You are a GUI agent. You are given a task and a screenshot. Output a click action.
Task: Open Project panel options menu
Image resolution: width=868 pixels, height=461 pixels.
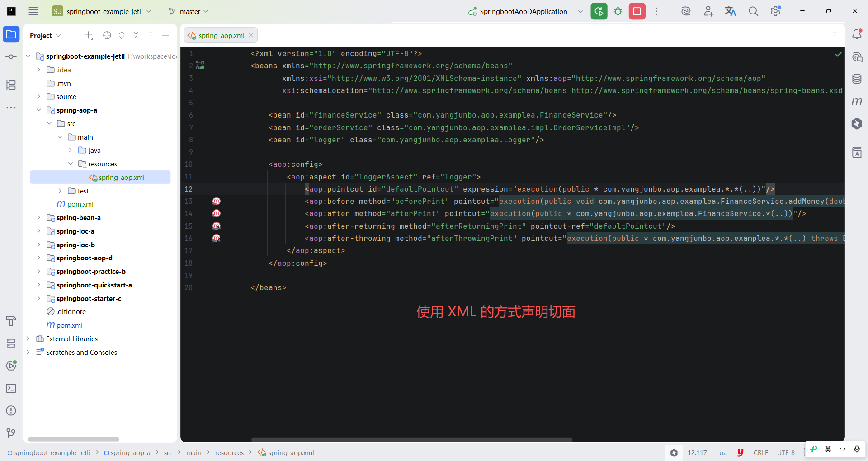(x=151, y=35)
